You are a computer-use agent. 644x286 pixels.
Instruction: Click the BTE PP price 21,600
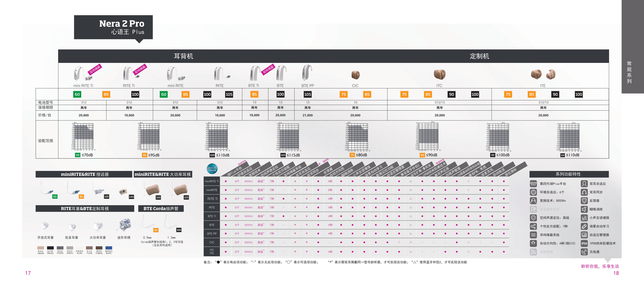click(308, 115)
